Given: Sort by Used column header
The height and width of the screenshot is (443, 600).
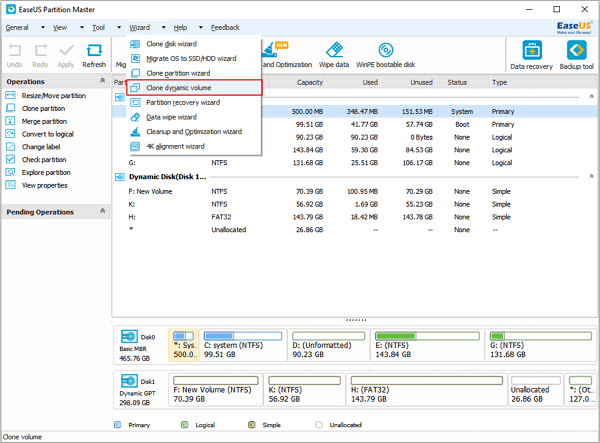Looking at the screenshot, I should (x=353, y=82).
